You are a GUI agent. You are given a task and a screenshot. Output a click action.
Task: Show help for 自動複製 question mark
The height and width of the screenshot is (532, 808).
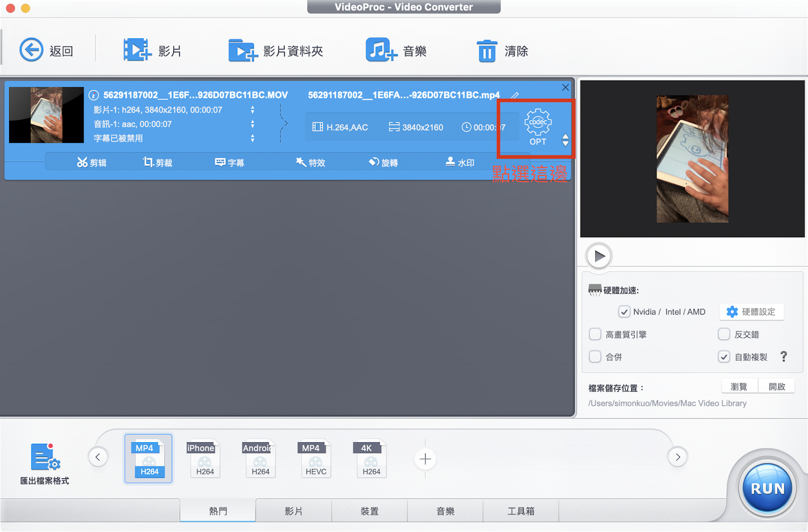[784, 356]
